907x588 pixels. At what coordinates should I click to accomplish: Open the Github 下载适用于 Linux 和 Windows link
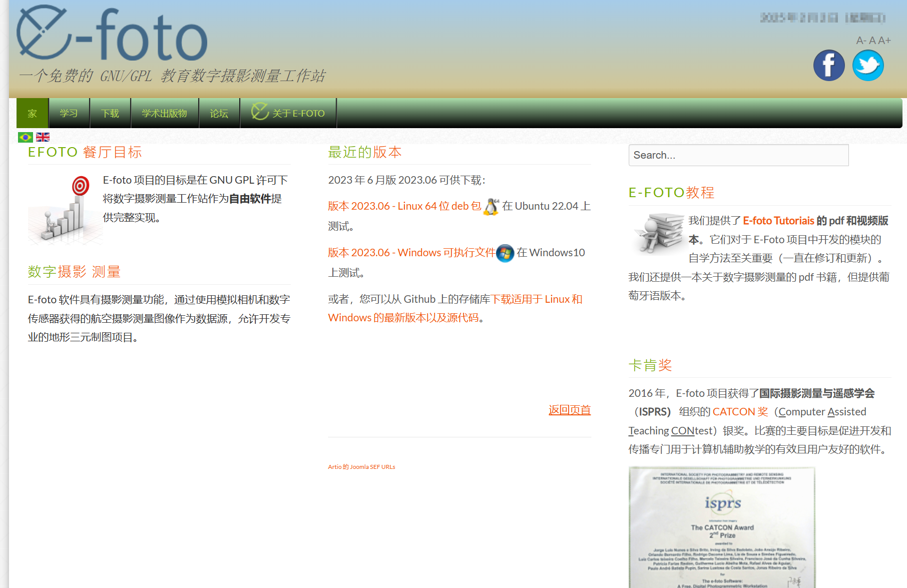tap(455, 308)
